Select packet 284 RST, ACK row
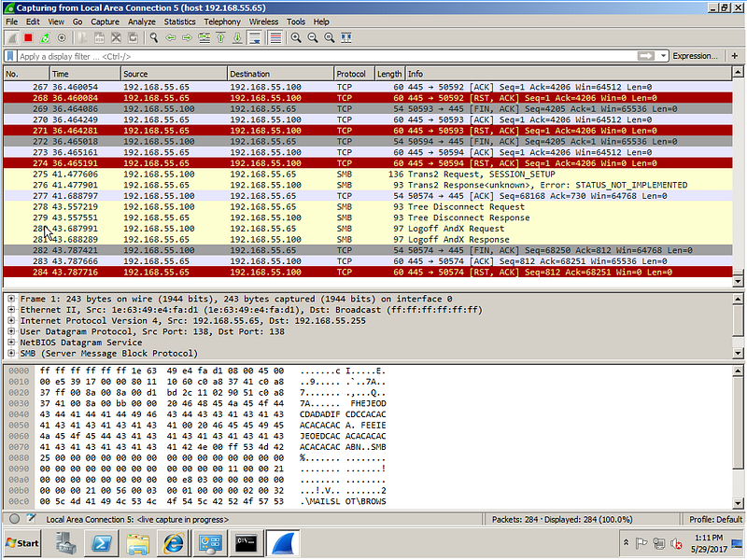 [368, 273]
